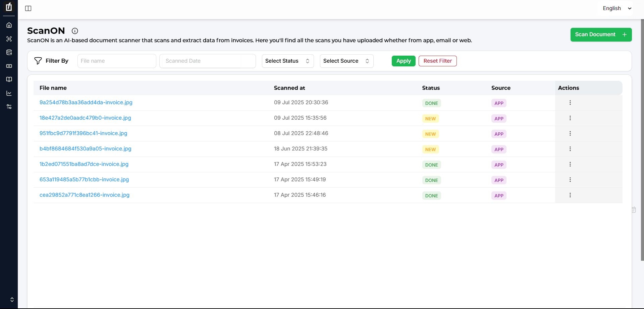Click the date 17 Apr 2025 15:49:19
This screenshot has height=309, width=644.
(x=300, y=180)
